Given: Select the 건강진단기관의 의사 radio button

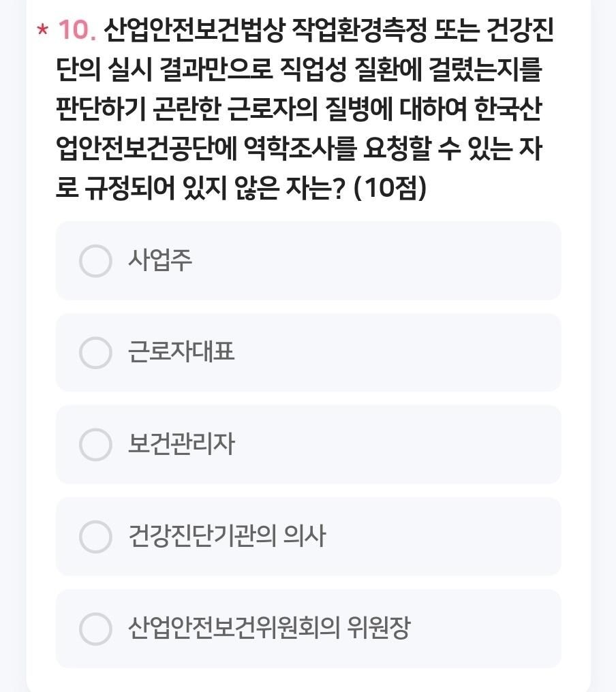Looking at the screenshot, I should pos(95,537).
